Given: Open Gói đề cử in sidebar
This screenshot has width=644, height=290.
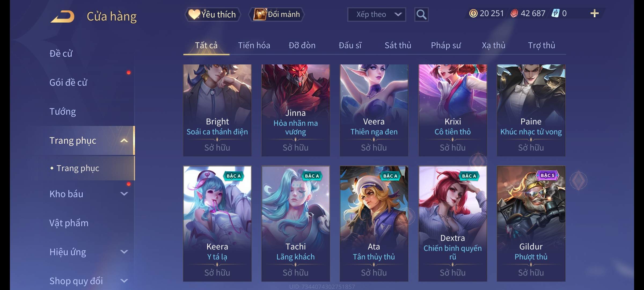Looking at the screenshot, I should tap(68, 82).
